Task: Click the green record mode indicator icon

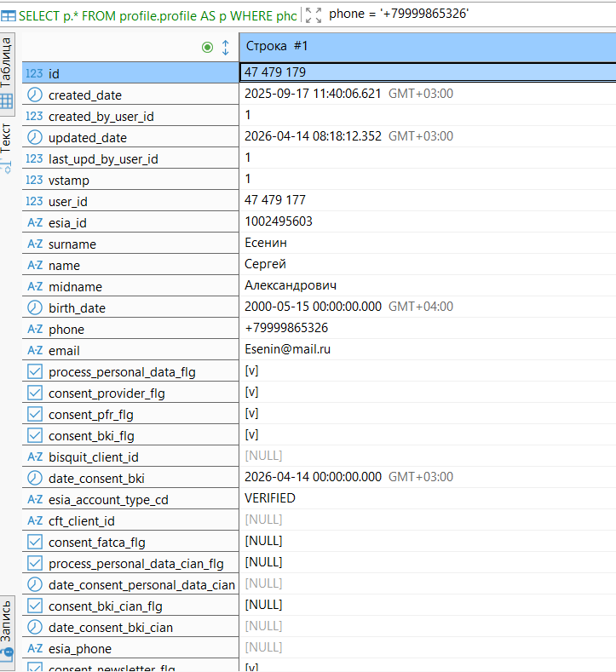Action: tap(208, 47)
